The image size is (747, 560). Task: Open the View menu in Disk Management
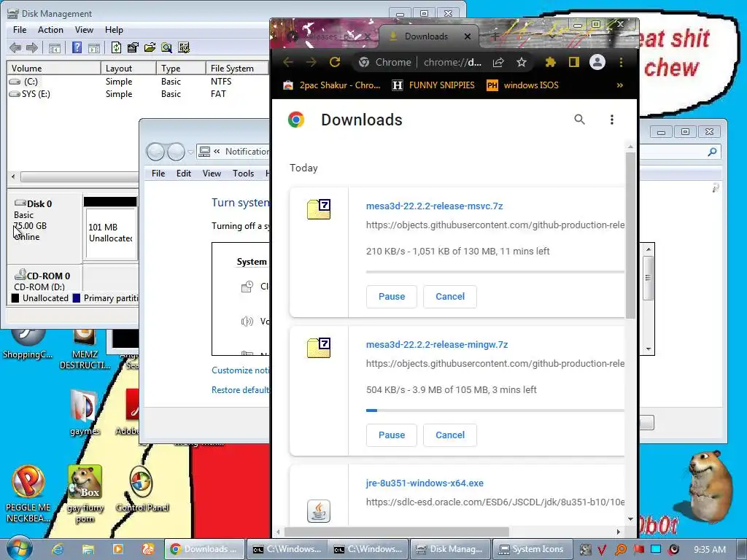84,29
